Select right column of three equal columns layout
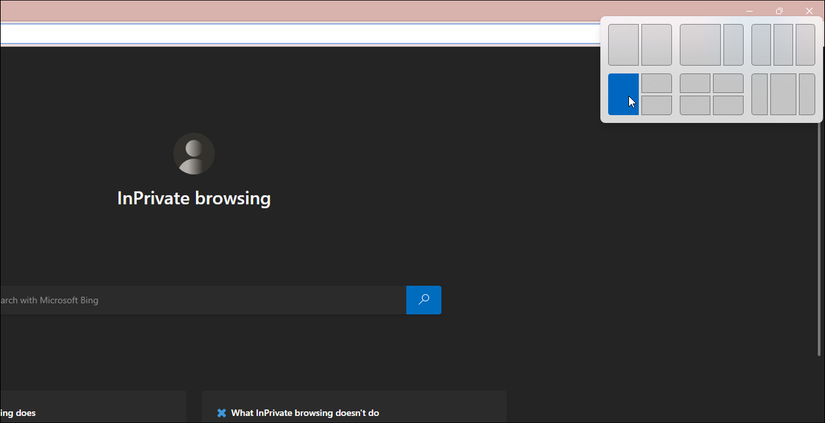The image size is (825, 423). [806, 45]
